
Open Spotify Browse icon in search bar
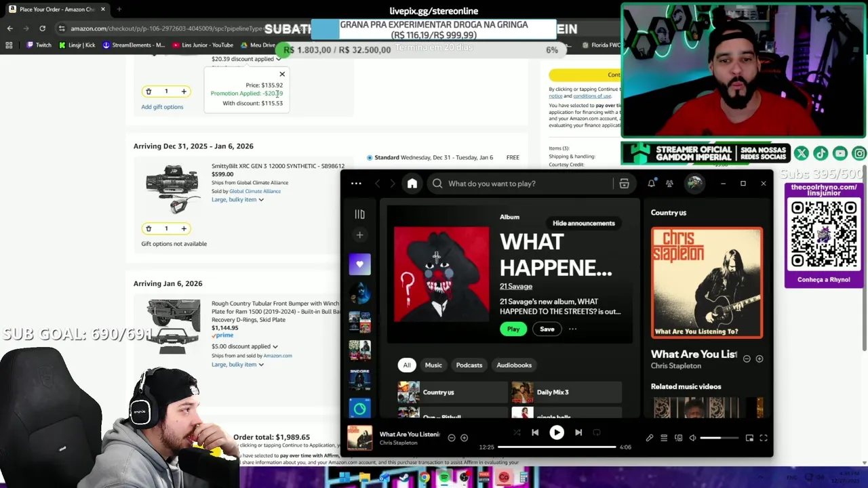[x=624, y=184]
